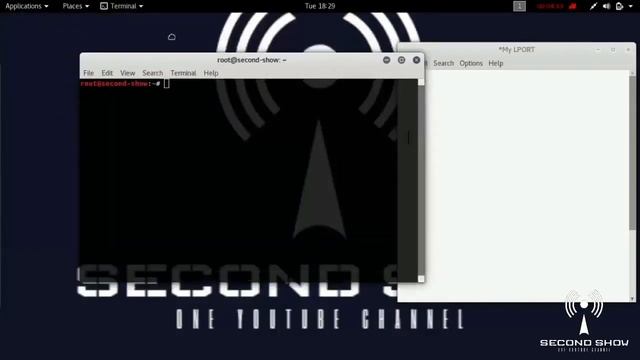Click the volume speaker tray icon
This screenshot has height=360, width=640.
coord(607,6)
